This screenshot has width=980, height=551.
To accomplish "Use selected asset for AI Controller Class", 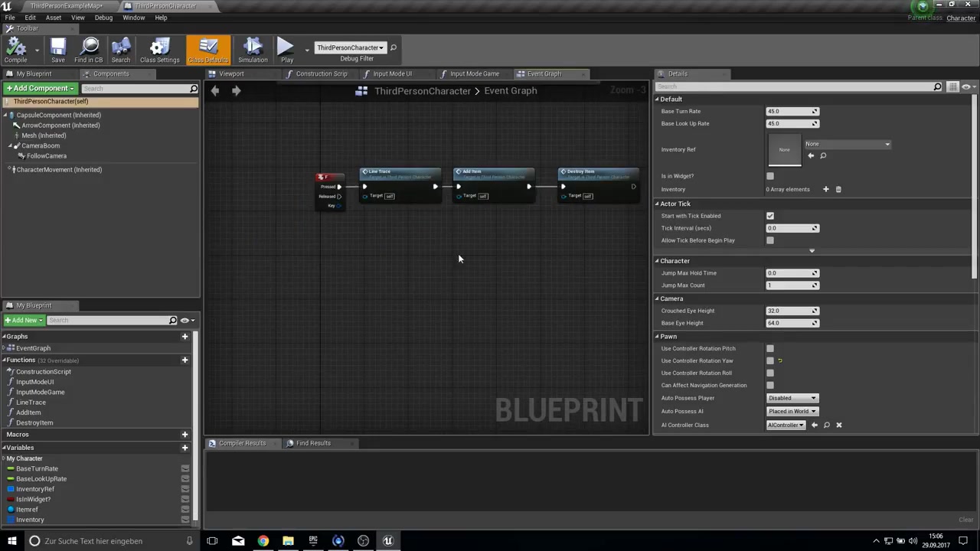I will click(814, 425).
